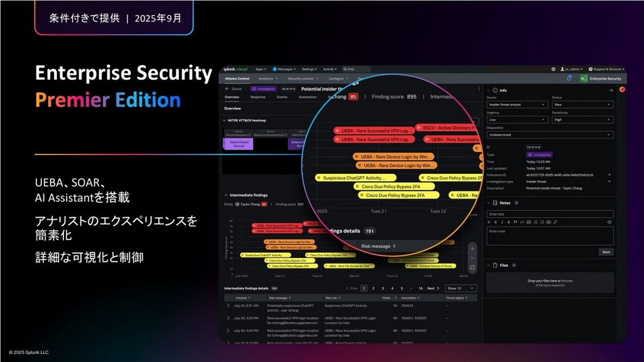Click the purple Investigation badge

[x=264, y=88]
